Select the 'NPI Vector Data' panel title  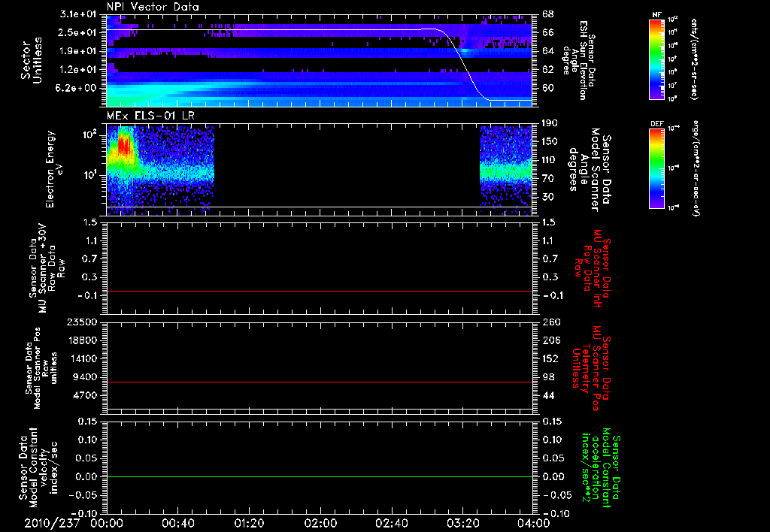click(153, 7)
